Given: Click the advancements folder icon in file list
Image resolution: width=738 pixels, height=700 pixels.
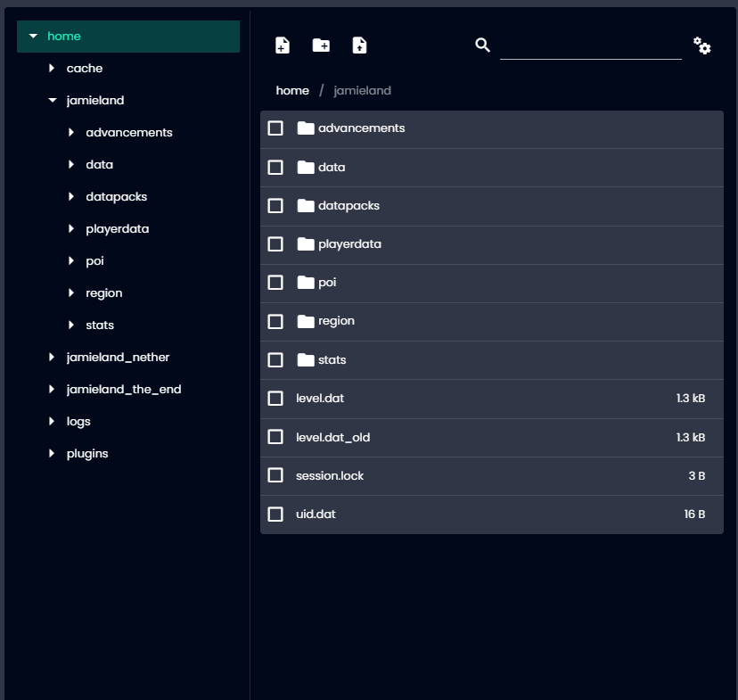Looking at the screenshot, I should pos(306,128).
